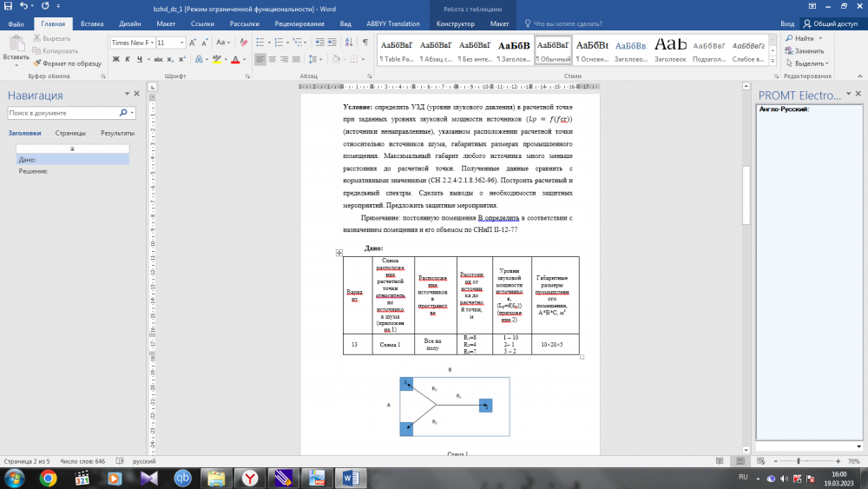The image size is (868, 489).
Task: Click the Format Painter (Формат по образцу) button
Action: (x=66, y=63)
